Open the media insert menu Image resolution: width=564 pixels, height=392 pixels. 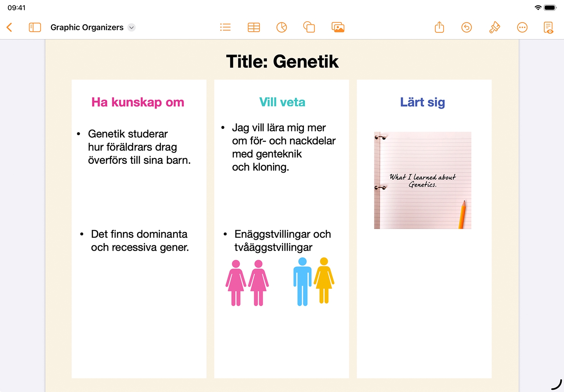tap(338, 27)
